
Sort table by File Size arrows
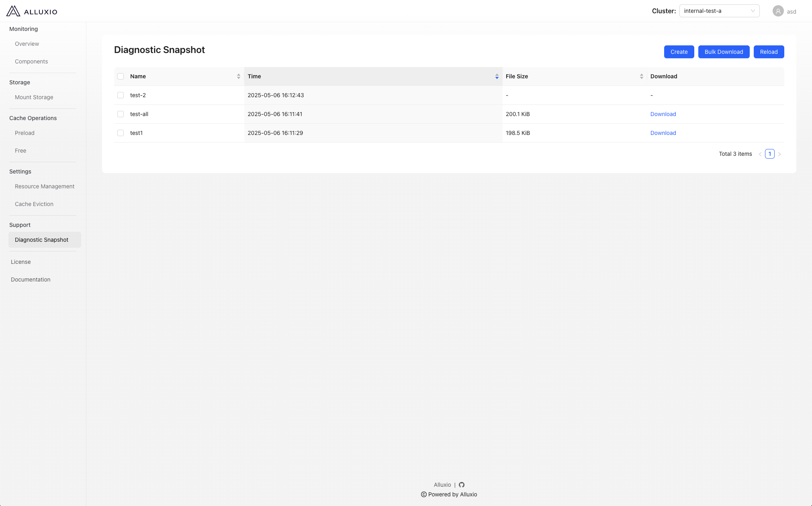641,76
